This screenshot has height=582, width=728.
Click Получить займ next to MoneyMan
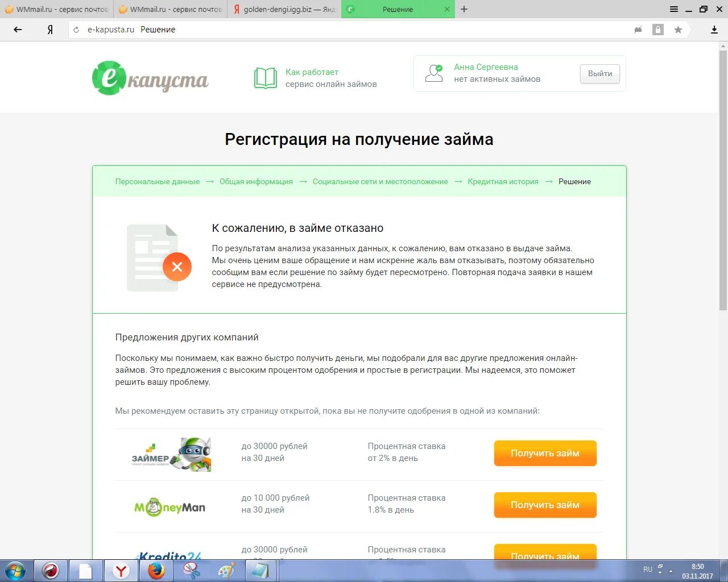[544, 505]
